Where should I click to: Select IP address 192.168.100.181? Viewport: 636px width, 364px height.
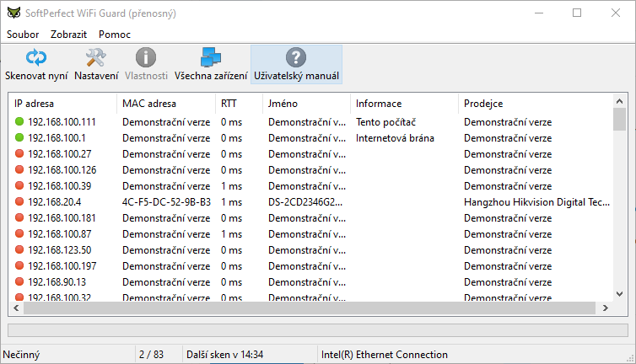[x=62, y=218]
